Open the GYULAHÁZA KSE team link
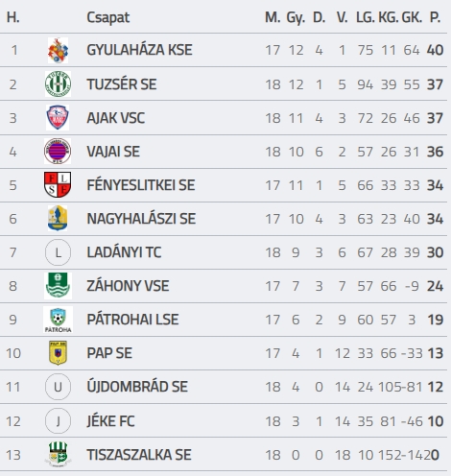Image resolution: width=451 pixels, height=476 pixels. pos(139,50)
